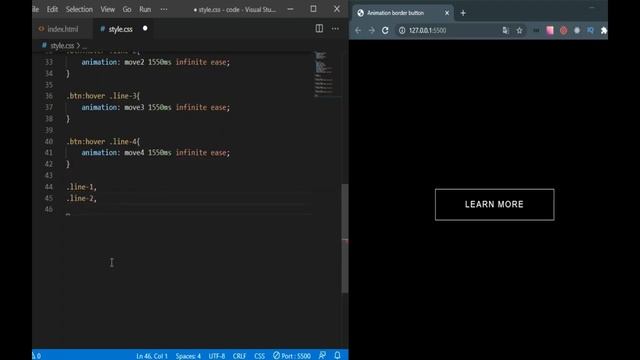This screenshot has width=640, height=360.
Task: Click the LEARN MORE button
Action: (494, 204)
